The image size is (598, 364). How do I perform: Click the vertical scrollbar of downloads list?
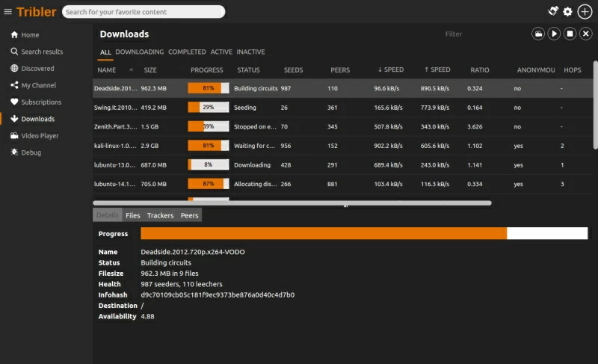[595, 105]
